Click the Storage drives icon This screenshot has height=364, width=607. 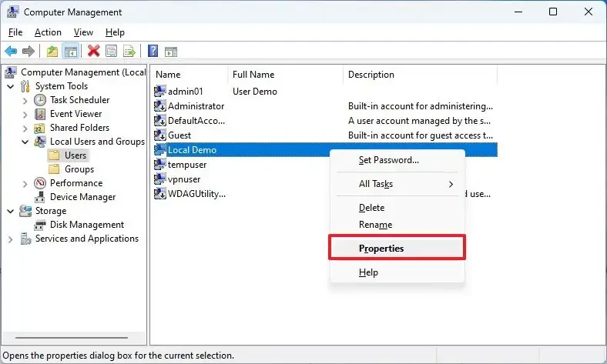tap(25, 211)
